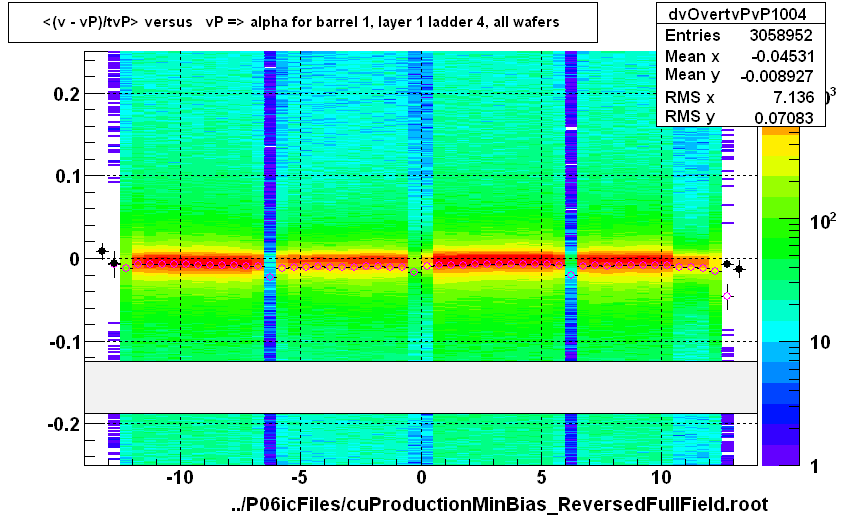Click the color scale label 1
The image size is (842, 517).
pyautogui.click(x=815, y=466)
